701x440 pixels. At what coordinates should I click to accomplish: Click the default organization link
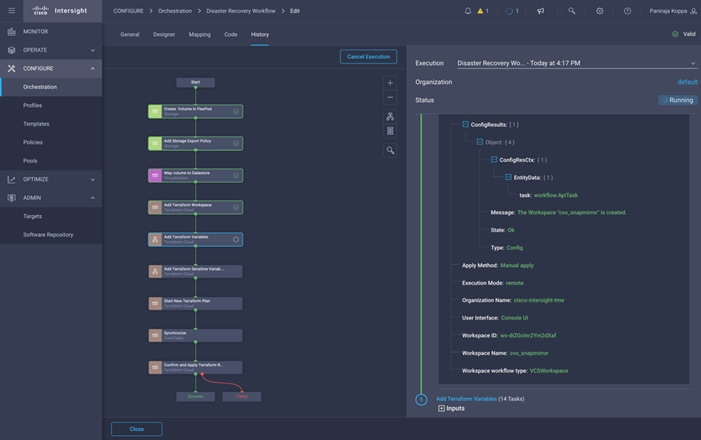click(x=687, y=82)
